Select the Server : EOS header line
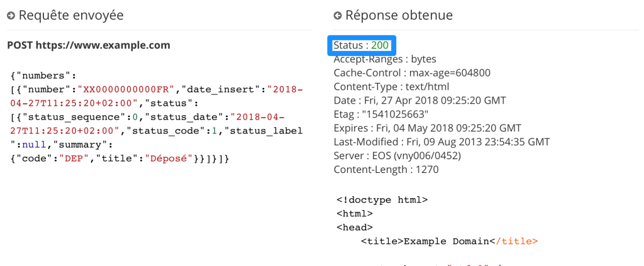The width and height of the screenshot is (644, 266). click(x=397, y=156)
